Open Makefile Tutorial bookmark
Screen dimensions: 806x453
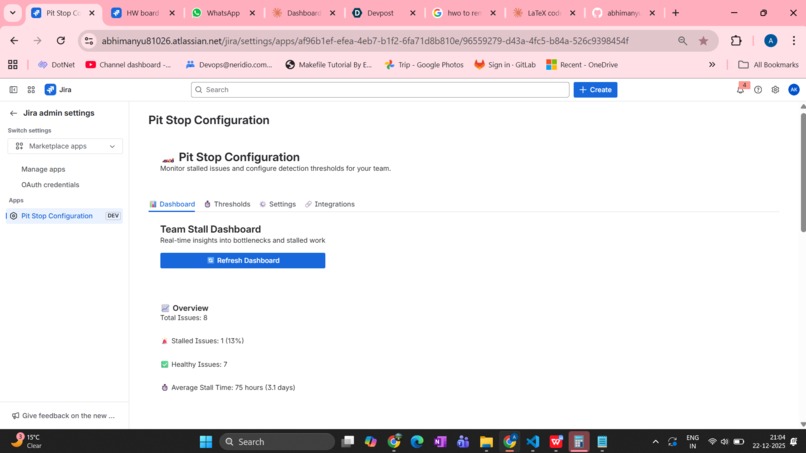(x=328, y=65)
